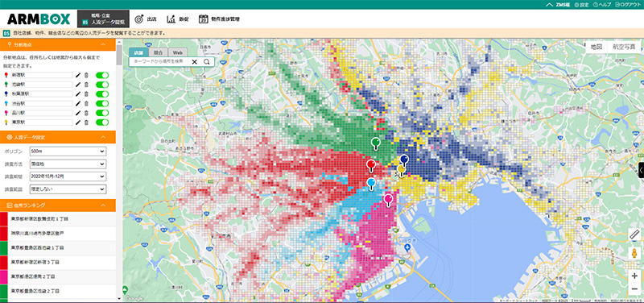Screen dimensions: 644x303
Task: Open the 物件進捗管理 menu
Action: tap(219, 19)
